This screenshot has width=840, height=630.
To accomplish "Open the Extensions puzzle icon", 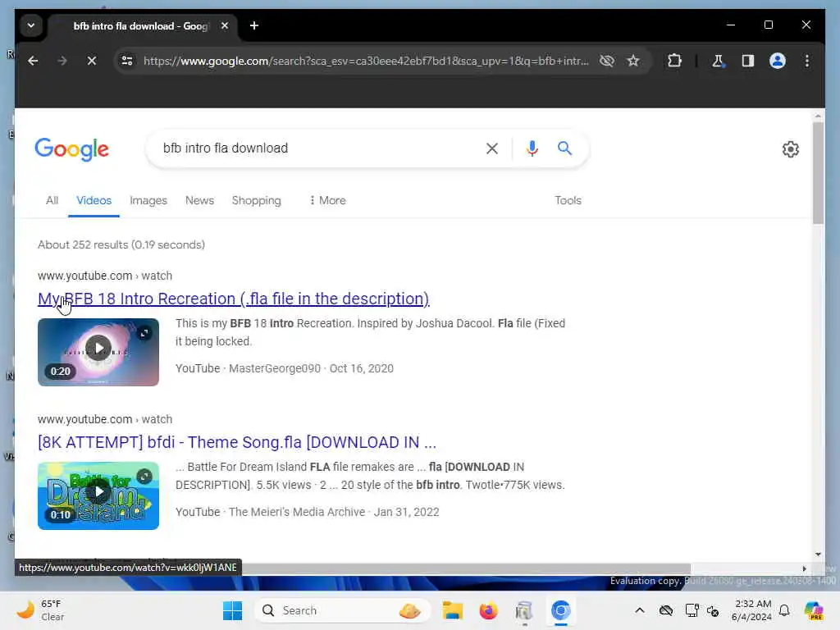I will (x=674, y=61).
